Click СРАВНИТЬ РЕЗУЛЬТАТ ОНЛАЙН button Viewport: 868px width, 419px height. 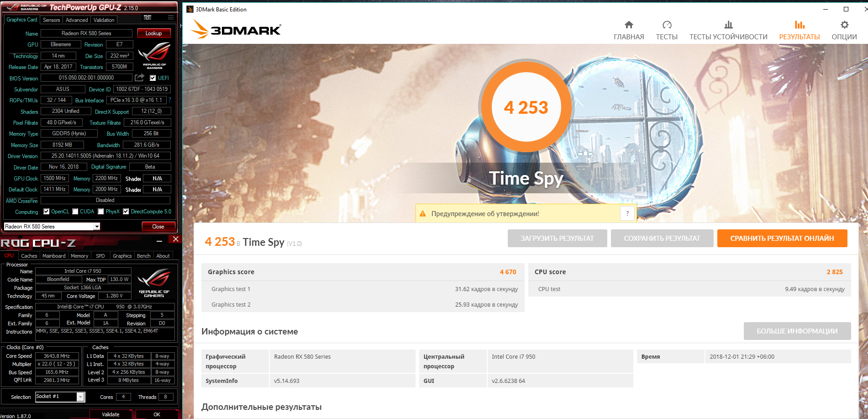click(x=782, y=239)
